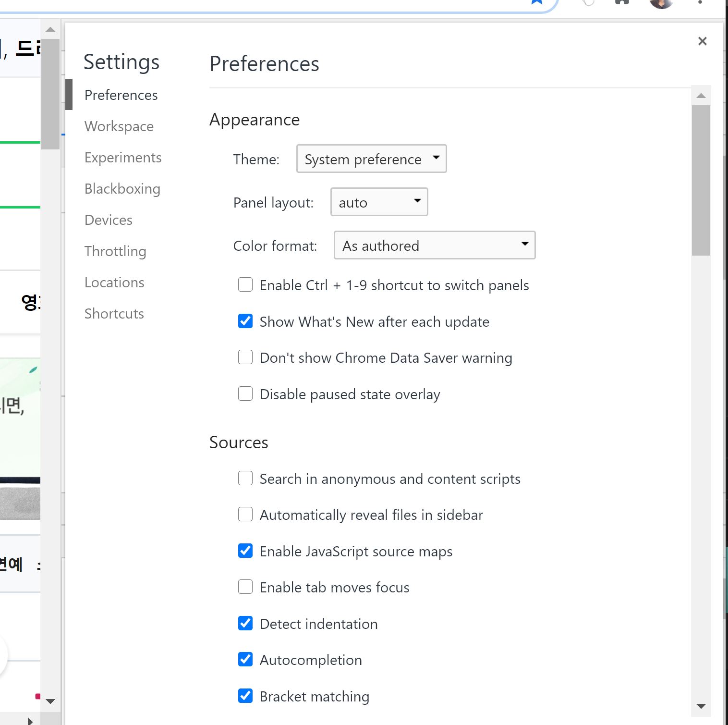The width and height of the screenshot is (728, 725).
Task: Close the Settings panel with X
Action: pos(702,41)
